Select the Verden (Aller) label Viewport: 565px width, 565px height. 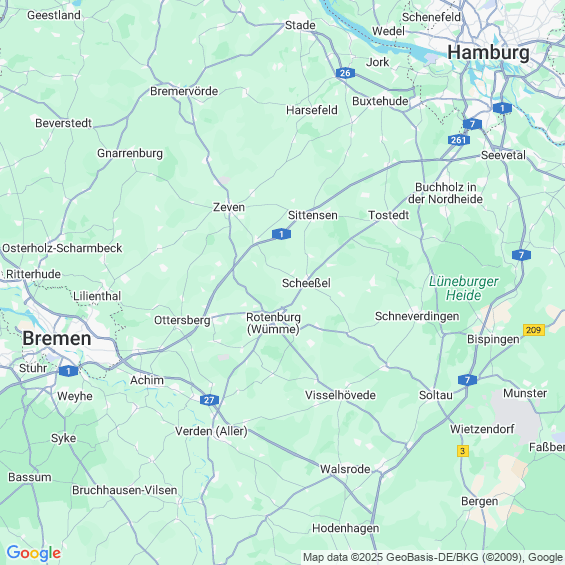click(x=212, y=431)
